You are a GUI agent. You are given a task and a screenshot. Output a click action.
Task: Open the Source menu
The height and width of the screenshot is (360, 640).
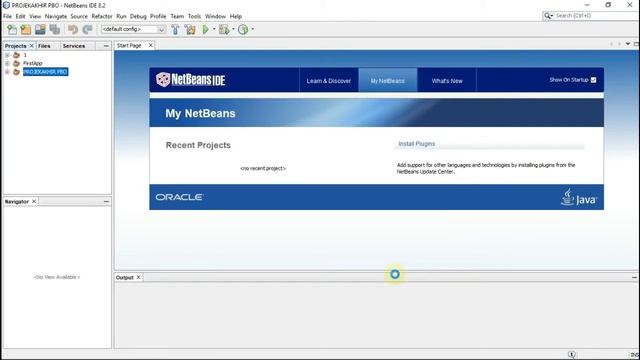pos(79,16)
